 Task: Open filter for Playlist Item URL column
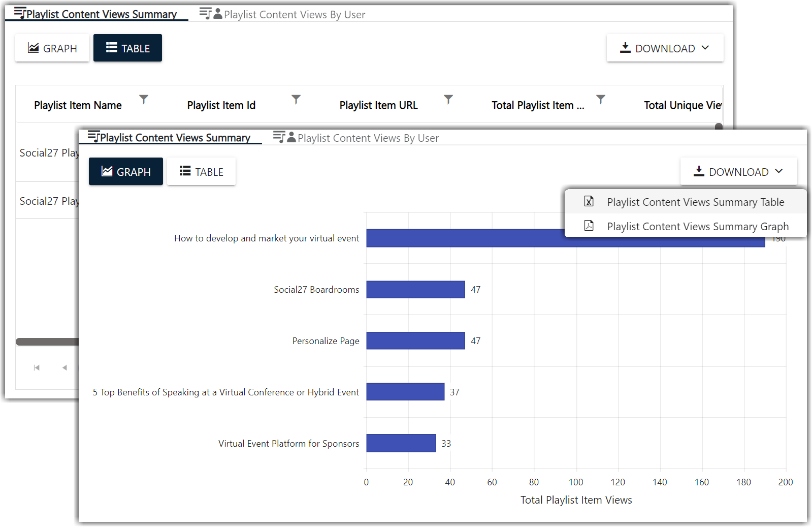pyautogui.click(x=448, y=99)
